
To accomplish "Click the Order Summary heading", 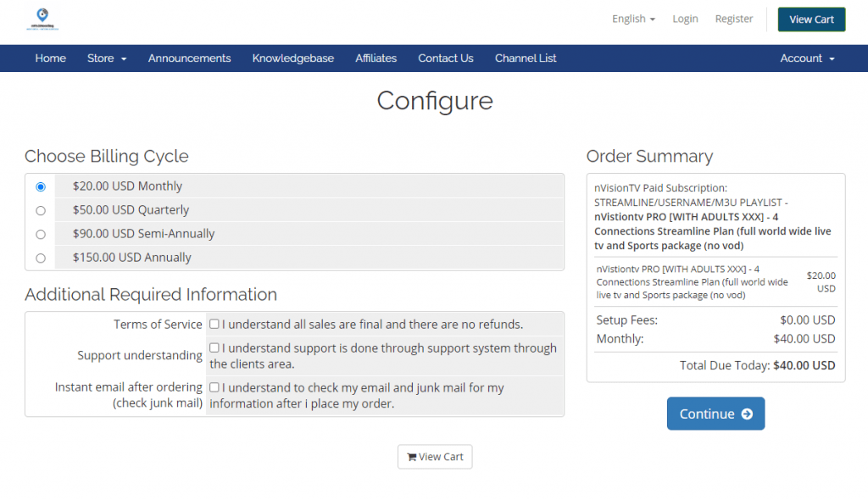I will click(x=649, y=156).
